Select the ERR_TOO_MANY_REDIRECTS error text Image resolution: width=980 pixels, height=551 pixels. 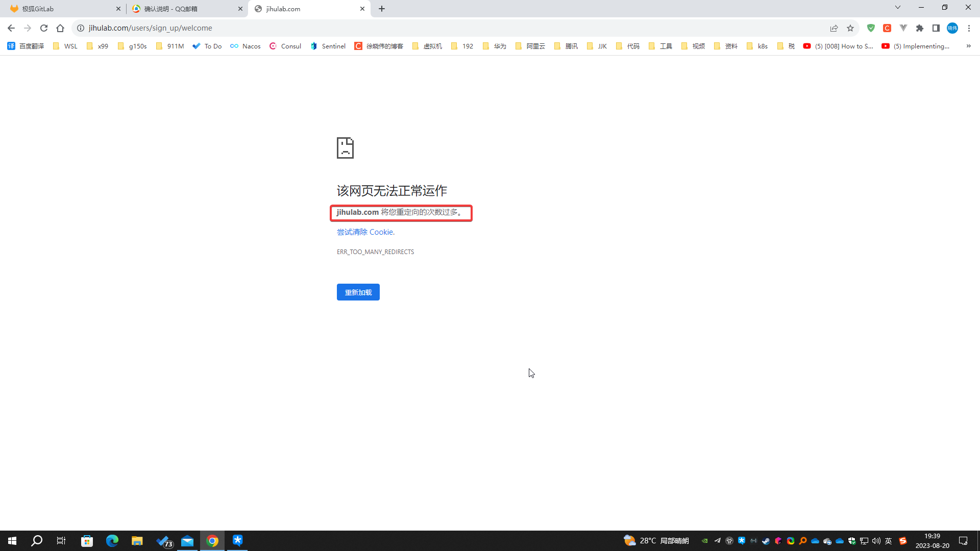(375, 252)
